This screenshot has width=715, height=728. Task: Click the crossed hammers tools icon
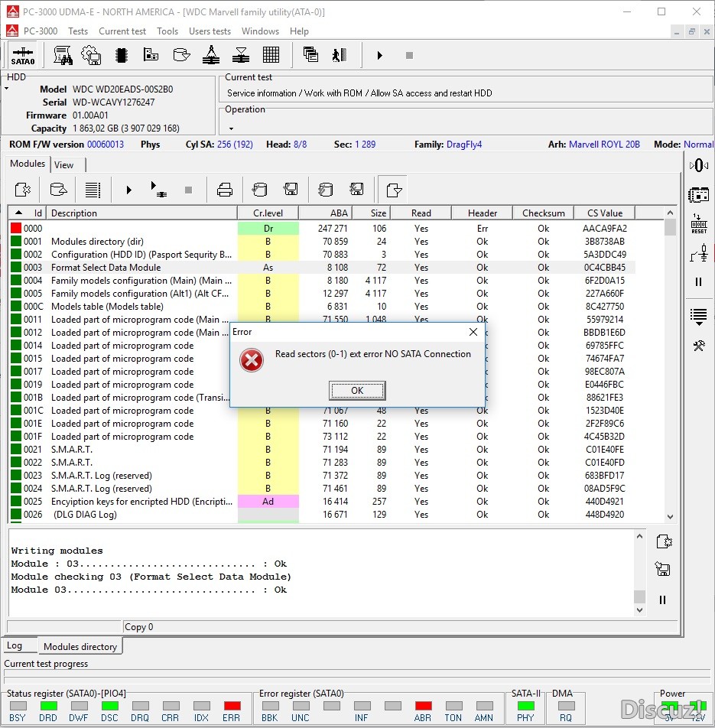698,346
